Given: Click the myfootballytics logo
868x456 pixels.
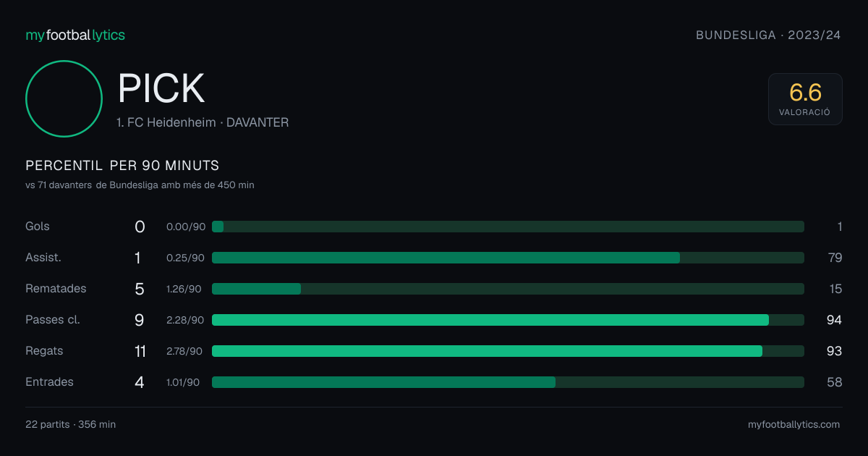Looking at the screenshot, I should click(75, 35).
